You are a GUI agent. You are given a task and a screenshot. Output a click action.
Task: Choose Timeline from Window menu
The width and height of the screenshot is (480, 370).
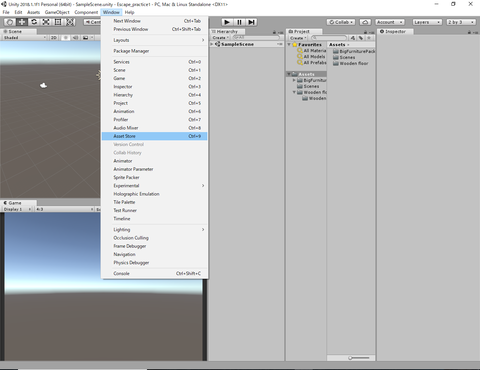tap(154, 219)
